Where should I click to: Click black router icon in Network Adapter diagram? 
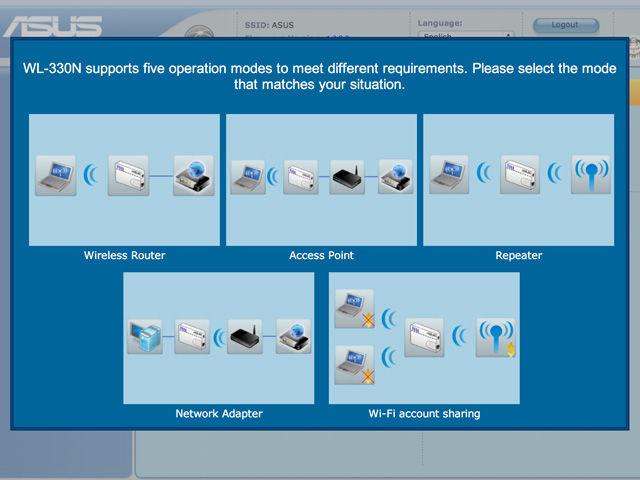(245, 336)
